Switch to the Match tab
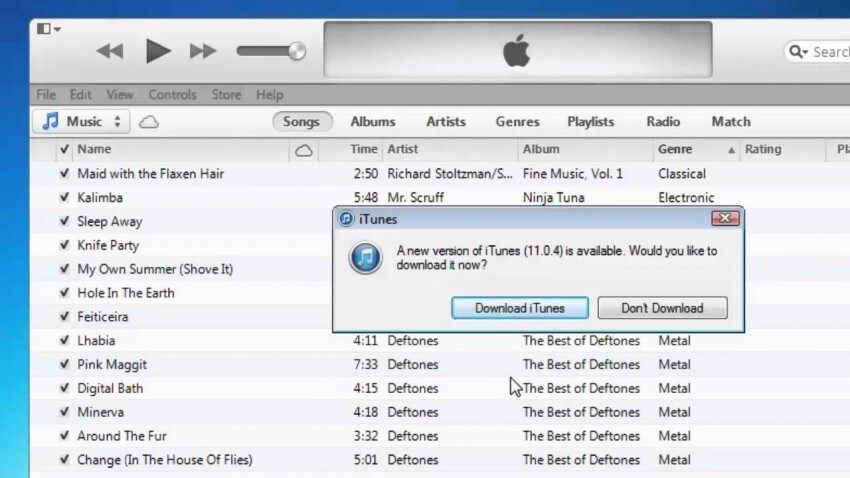 731,121
